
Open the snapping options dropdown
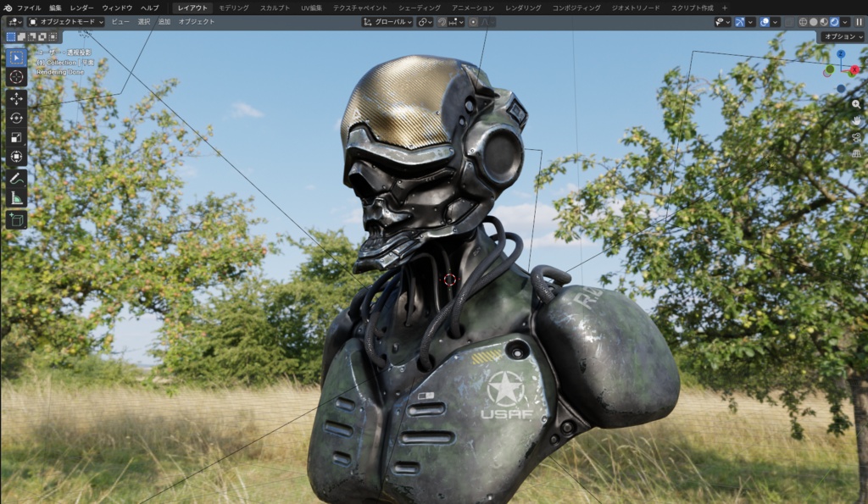coord(456,22)
